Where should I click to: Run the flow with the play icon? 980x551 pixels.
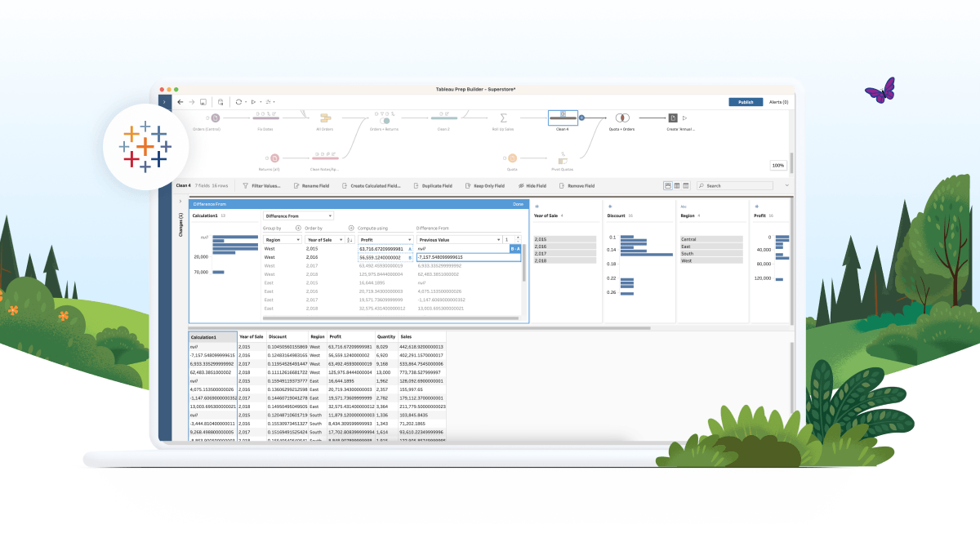[x=253, y=102]
